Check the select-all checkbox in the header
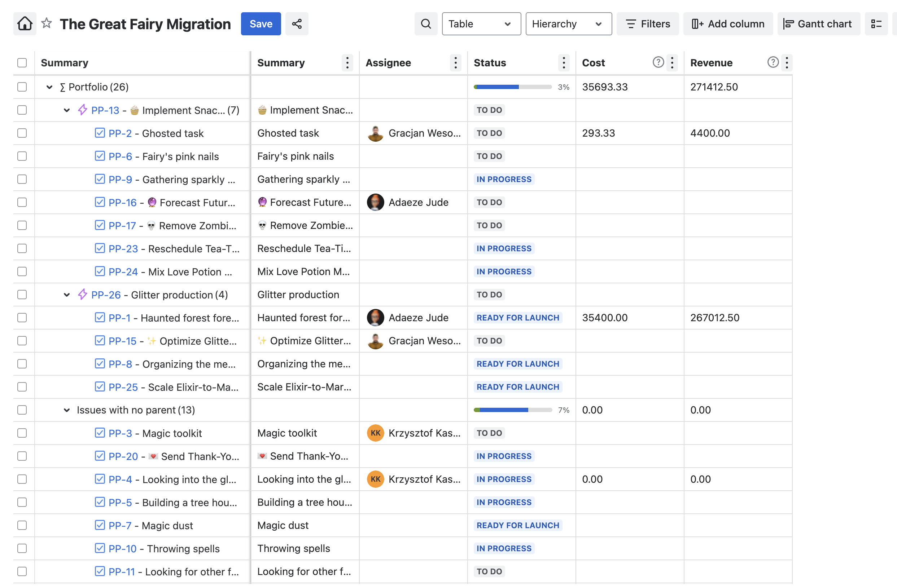The height and width of the screenshot is (588, 897). (22, 62)
